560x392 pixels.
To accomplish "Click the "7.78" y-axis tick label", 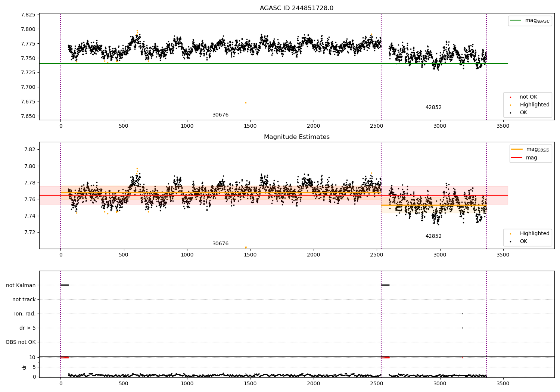I will coord(29,183).
